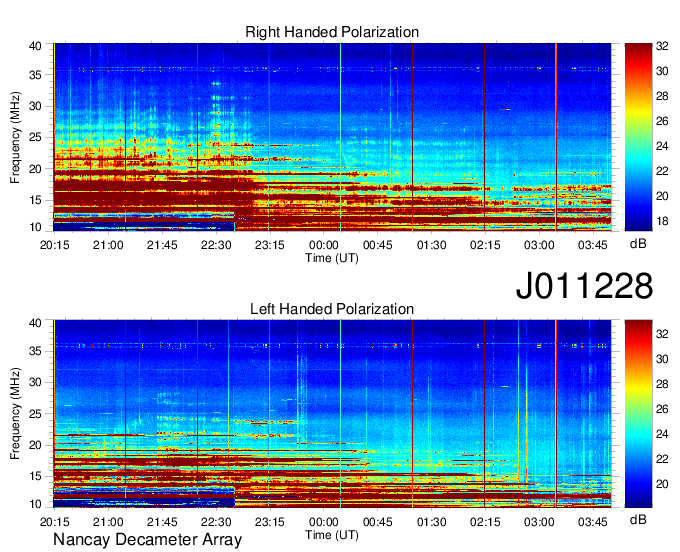Screen dimensions: 680x552
Task: Click 32 value on Left Handed colorbar
Action: (662, 333)
